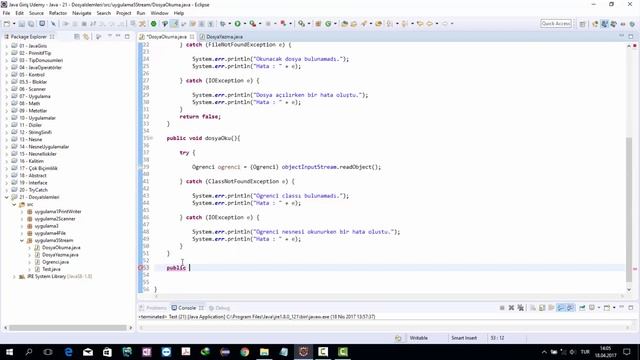This screenshot has height=360, width=640.
Task: Open the Window menu
Action: (160, 13)
